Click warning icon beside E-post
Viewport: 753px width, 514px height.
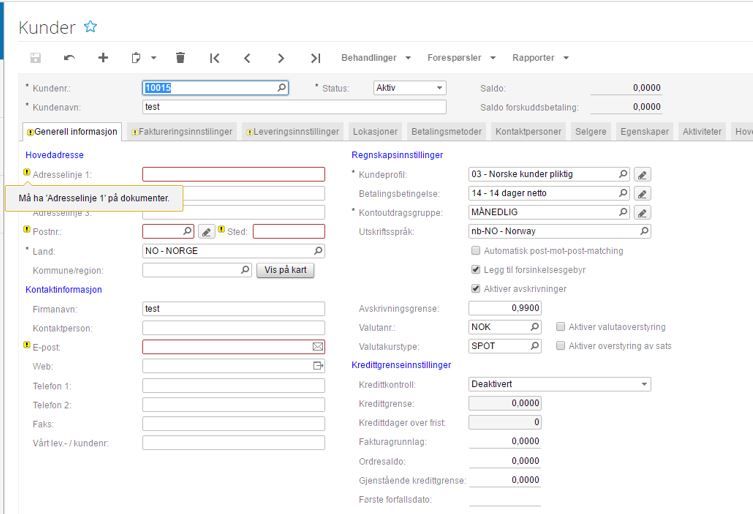point(27,344)
